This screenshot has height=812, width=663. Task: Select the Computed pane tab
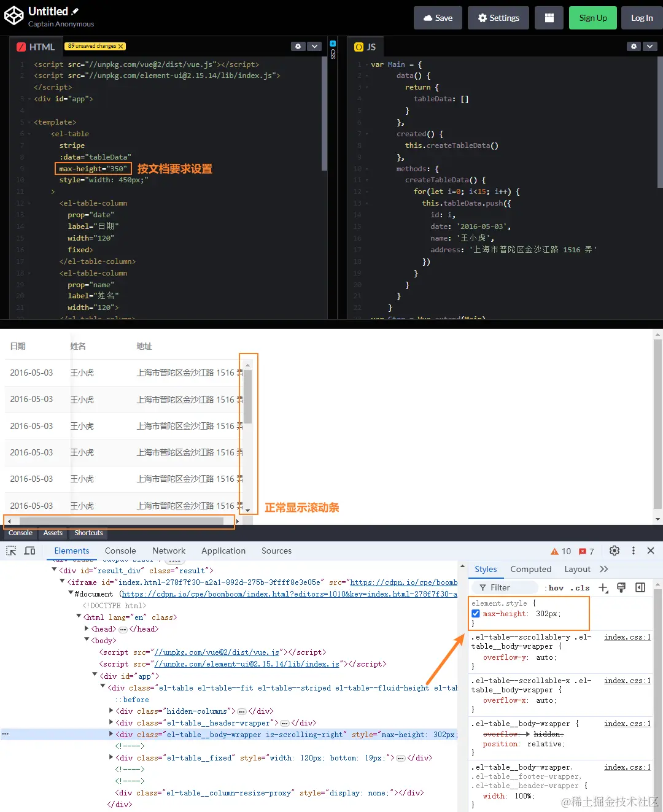(x=531, y=569)
